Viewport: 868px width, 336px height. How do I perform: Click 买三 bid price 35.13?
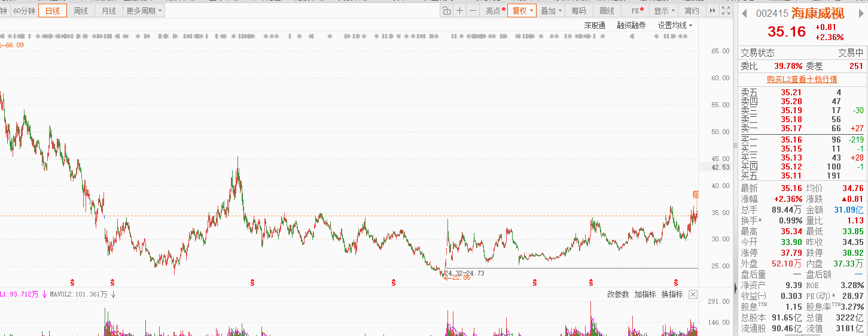[791, 158]
